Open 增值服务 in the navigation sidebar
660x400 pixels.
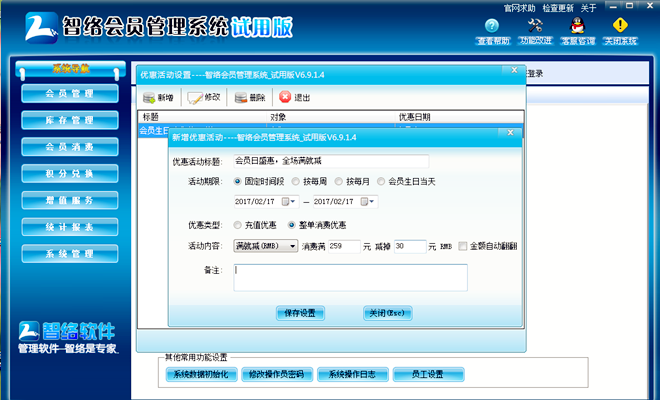pos(70,200)
